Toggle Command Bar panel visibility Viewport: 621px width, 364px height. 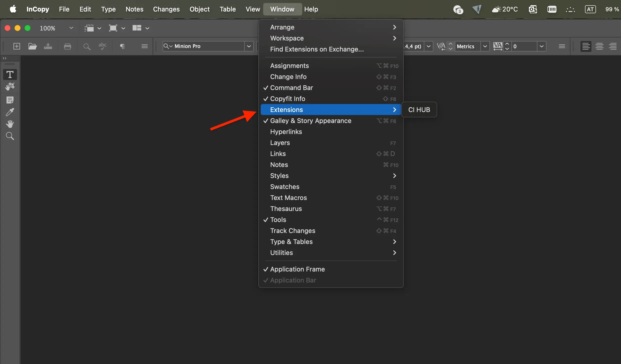331,88
